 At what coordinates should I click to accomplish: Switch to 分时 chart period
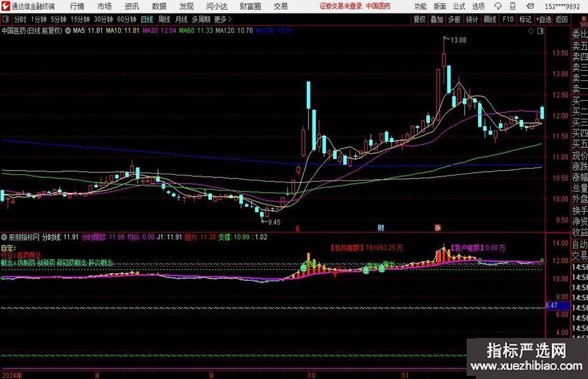pos(21,19)
